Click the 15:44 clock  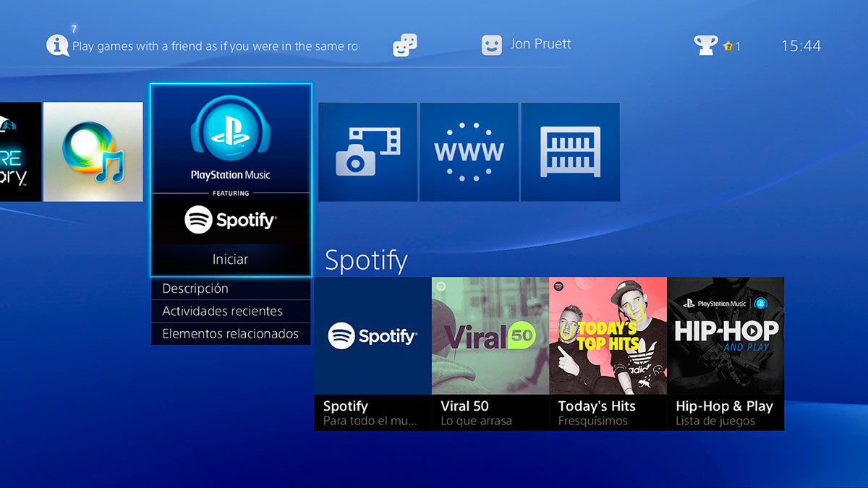point(801,46)
